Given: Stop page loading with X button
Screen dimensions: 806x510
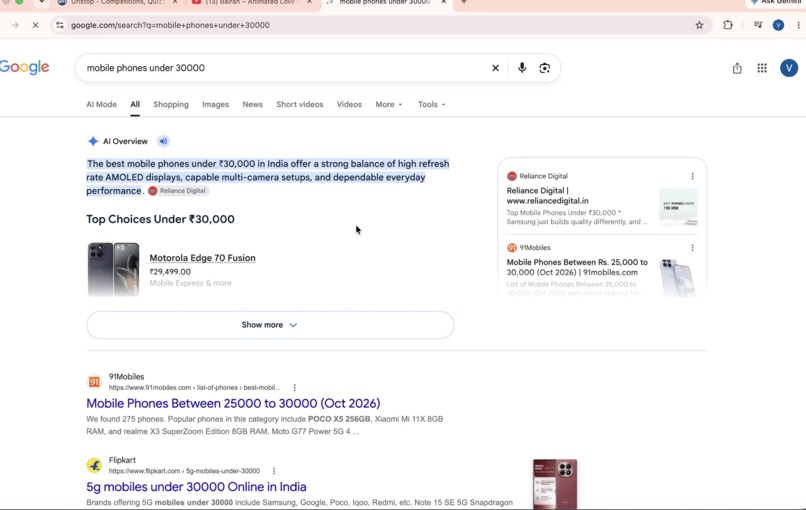Looking at the screenshot, I should 35,25.
